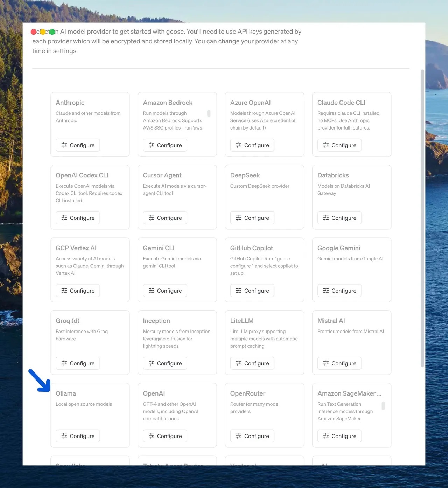
Task: Click "Router for many model providers" text
Action: [255, 408]
